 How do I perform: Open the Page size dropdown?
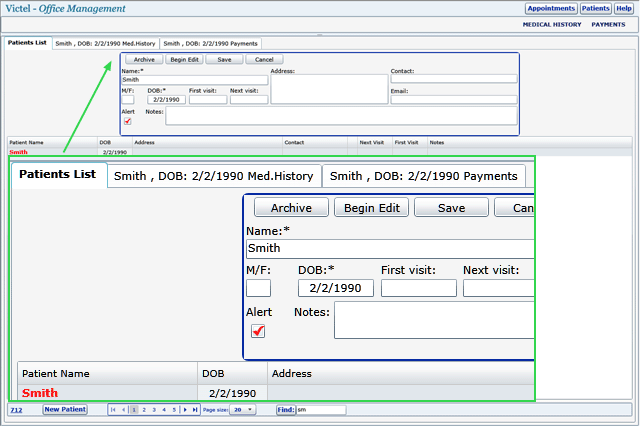click(243, 410)
